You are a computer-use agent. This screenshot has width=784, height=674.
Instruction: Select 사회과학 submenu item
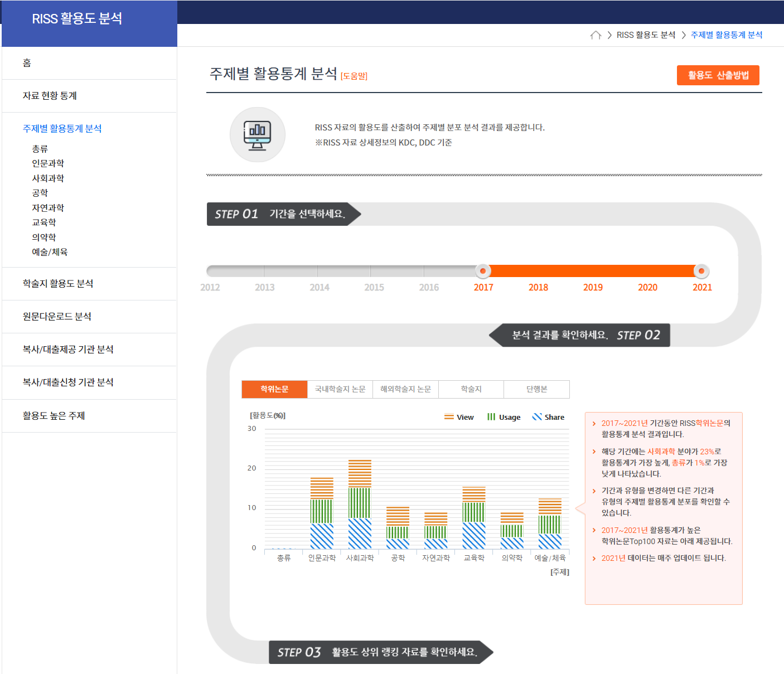click(48, 178)
